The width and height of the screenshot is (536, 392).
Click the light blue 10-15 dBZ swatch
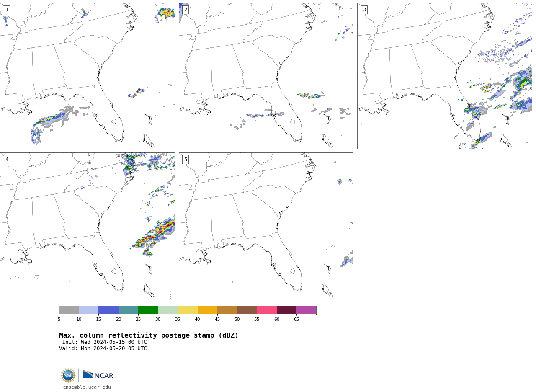(89, 310)
